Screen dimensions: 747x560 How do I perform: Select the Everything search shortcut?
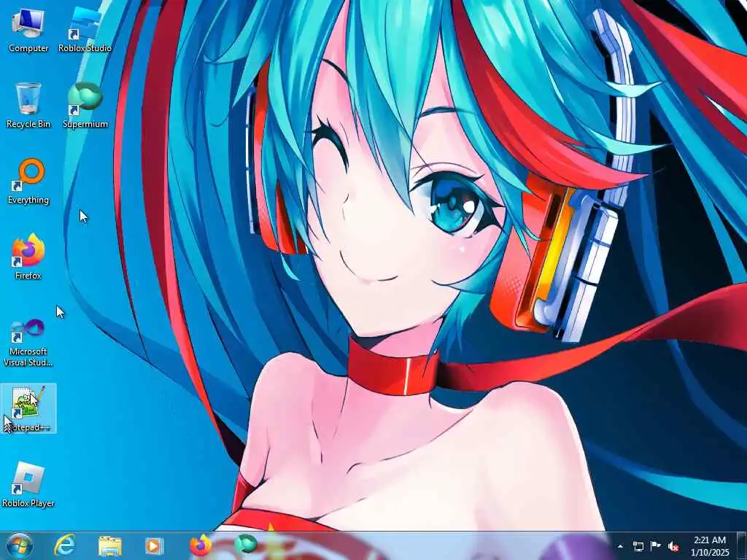coord(28,182)
